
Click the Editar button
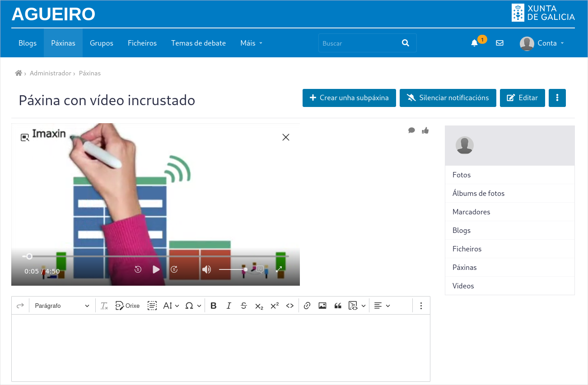523,97
